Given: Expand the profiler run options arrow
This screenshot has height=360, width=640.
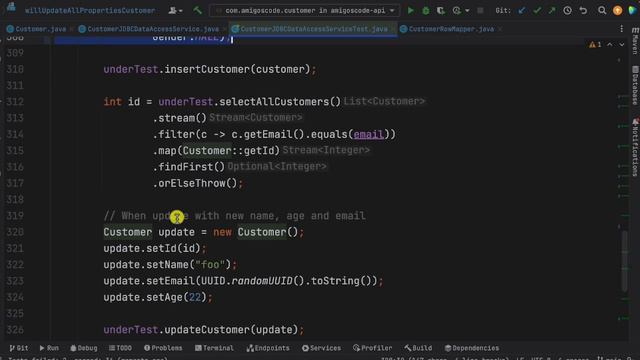Looking at the screenshot, I should [467, 11].
